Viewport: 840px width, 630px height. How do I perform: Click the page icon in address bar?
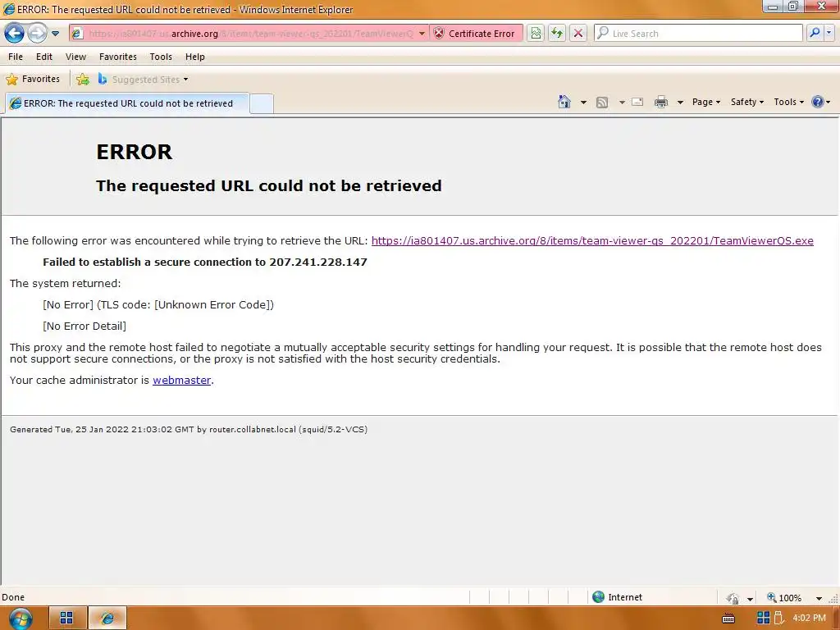[x=77, y=34]
